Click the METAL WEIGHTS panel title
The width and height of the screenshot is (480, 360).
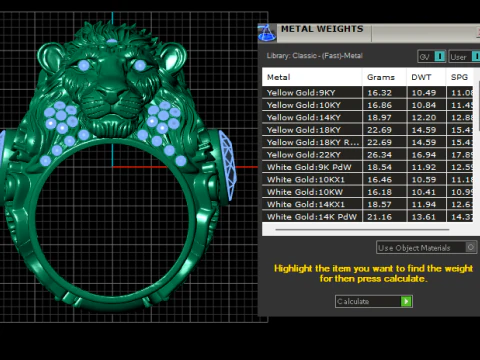coord(322,29)
